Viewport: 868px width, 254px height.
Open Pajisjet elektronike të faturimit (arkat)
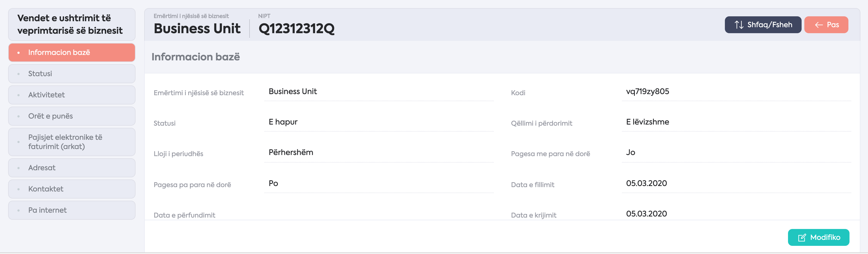(72, 142)
